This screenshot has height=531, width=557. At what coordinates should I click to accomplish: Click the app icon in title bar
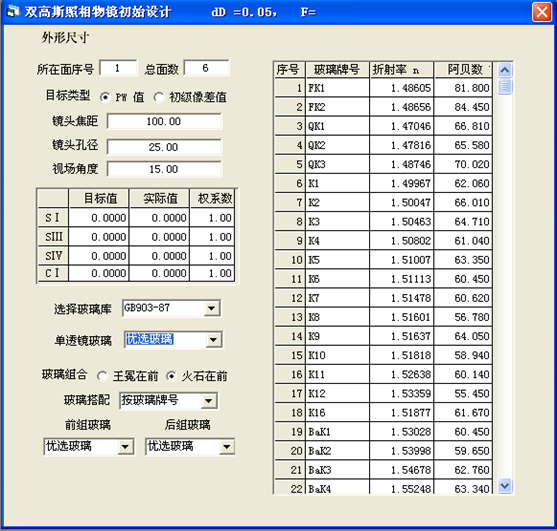(x=13, y=12)
